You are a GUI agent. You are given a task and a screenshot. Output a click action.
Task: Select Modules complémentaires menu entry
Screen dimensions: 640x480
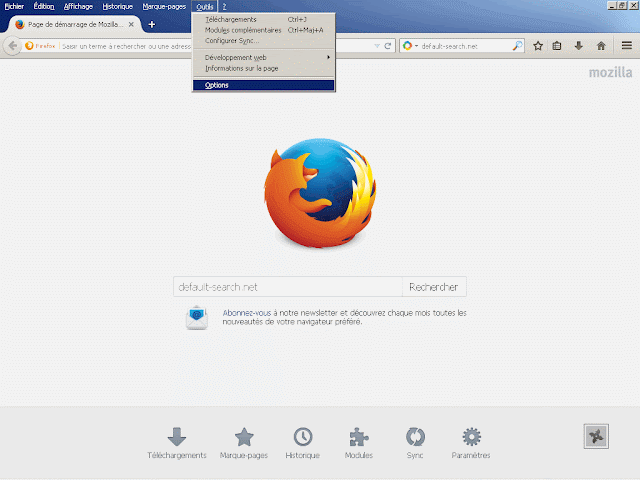point(264,30)
